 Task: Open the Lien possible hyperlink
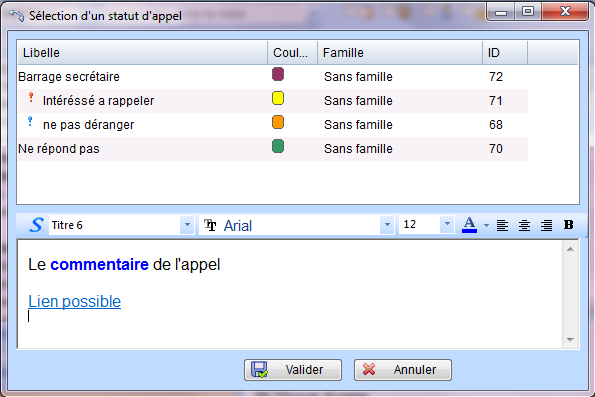pyautogui.click(x=75, y=302)
